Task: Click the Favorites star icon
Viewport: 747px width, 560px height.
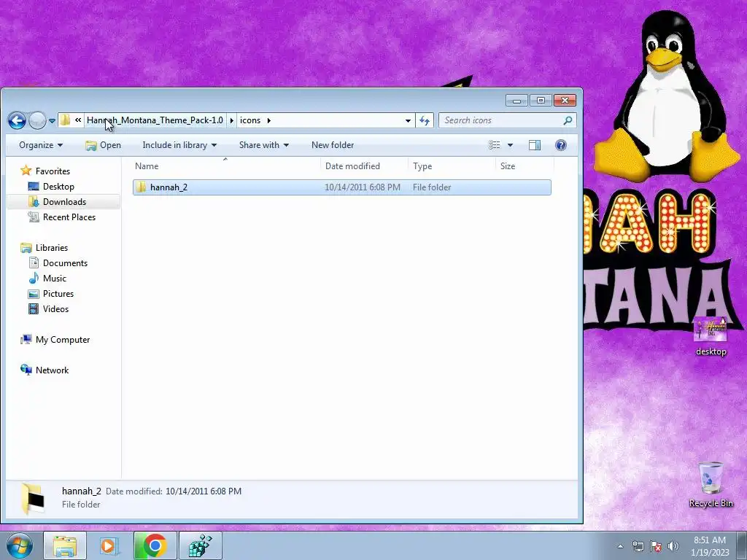Action: coord(26,171)
